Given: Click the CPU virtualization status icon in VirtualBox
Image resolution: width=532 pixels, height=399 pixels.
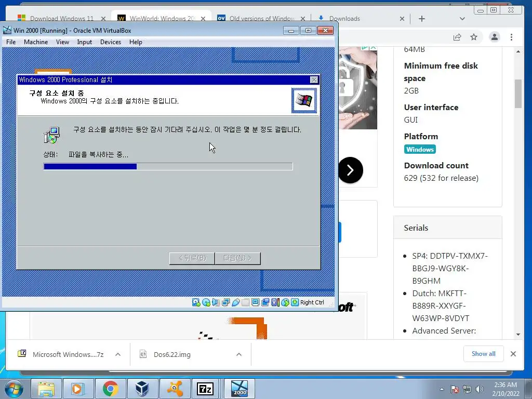Looking at the screenshot, I should coord(275,302).
